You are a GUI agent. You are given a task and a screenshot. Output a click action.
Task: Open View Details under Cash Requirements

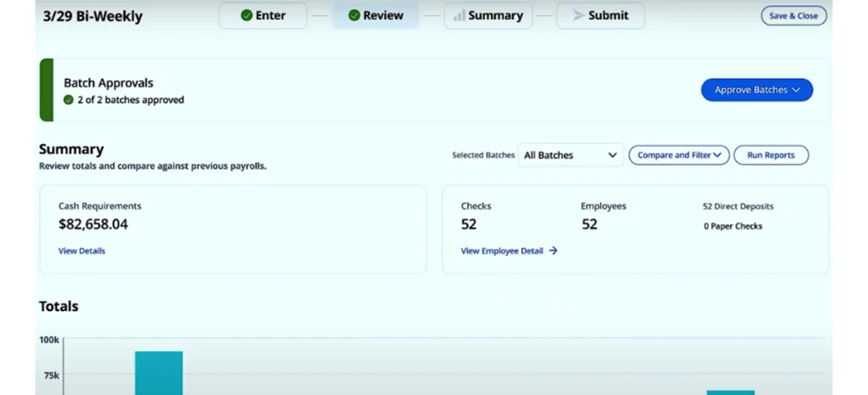(82, 251)
